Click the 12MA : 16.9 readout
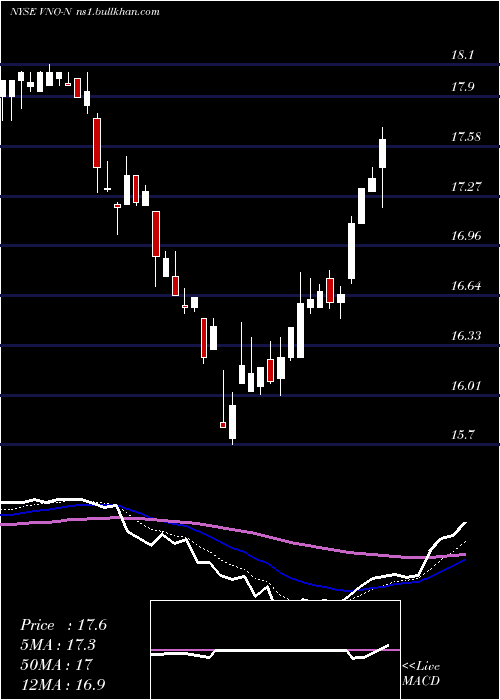Image resolution: width=500 pixels, height=700 pixels. point(63,684)
